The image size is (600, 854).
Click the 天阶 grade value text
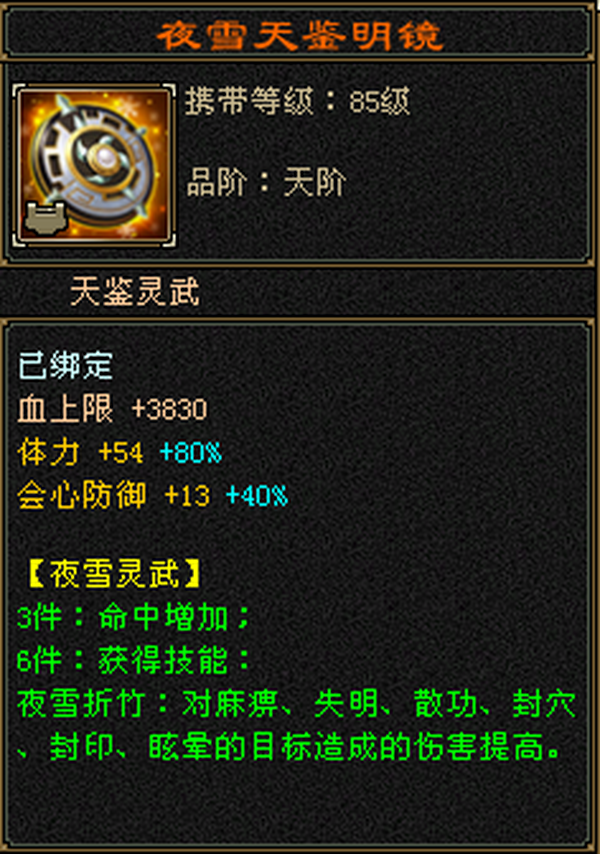tap(315, 182)
